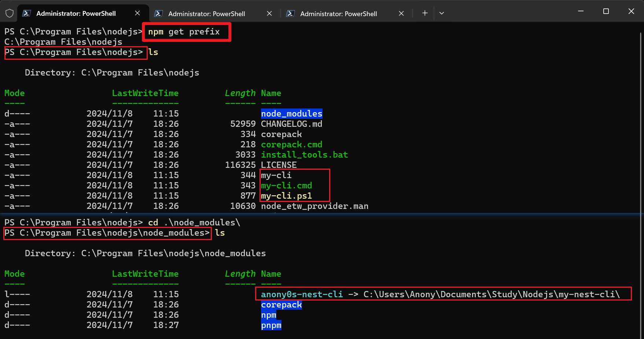Click the CHANGELOG.md file name
The height and width of the screenshot is (339, 644).
292,124
